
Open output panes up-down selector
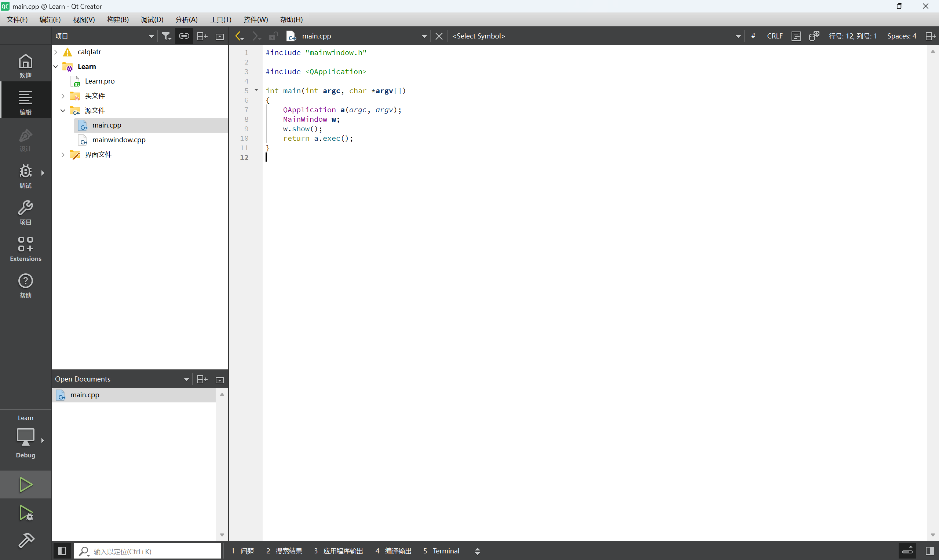(478, 551)
